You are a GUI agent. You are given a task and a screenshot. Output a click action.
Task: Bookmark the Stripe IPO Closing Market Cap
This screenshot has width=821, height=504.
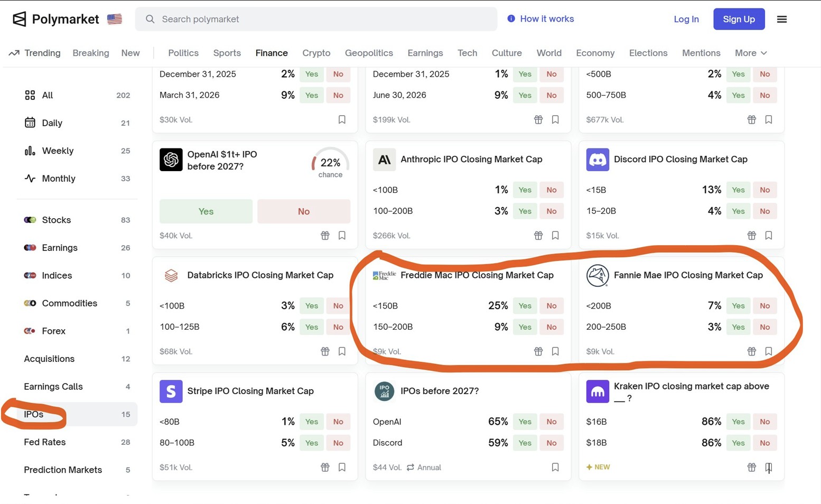[342, 468]
